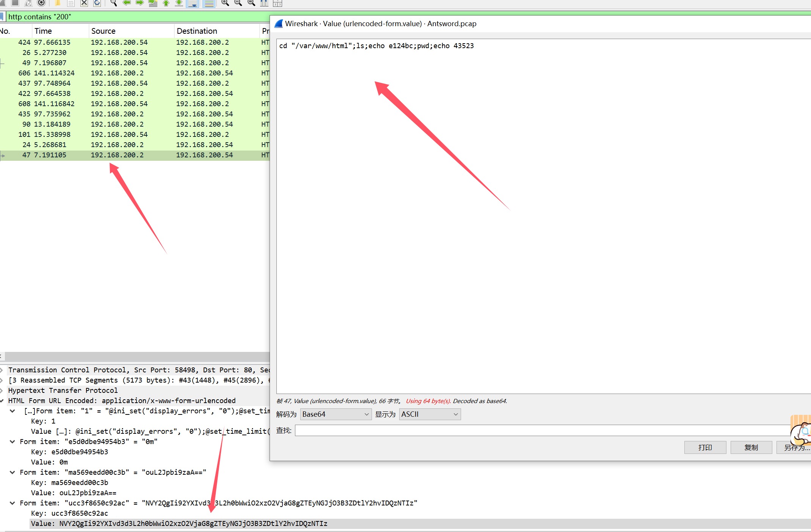This screenshot has height=532, width=811.
Task: Click the reload capture file icon
Action: pyautogui.click(x=97, y=3)
